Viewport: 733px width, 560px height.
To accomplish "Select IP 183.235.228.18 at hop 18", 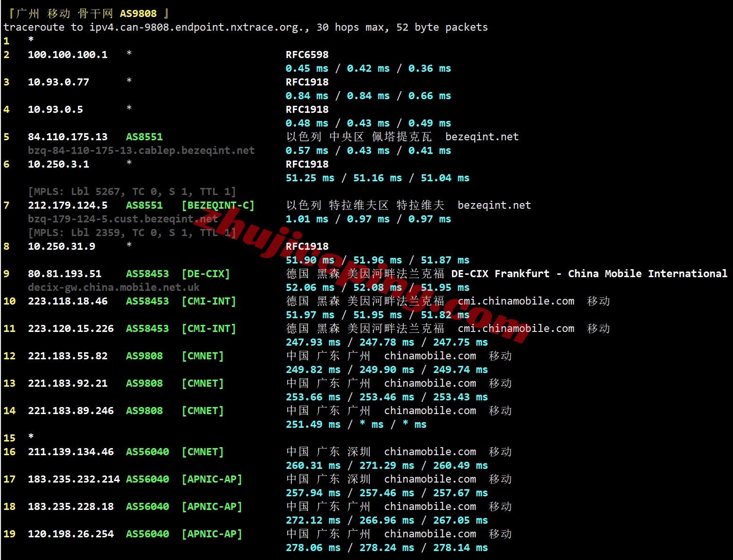I will click(71, 507).
